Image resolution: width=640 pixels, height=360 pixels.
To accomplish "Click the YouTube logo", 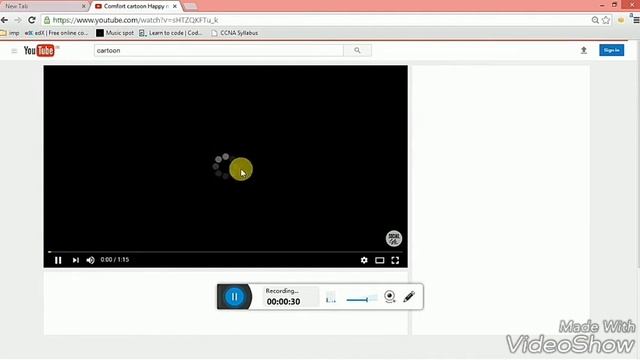I will (39, 50).
